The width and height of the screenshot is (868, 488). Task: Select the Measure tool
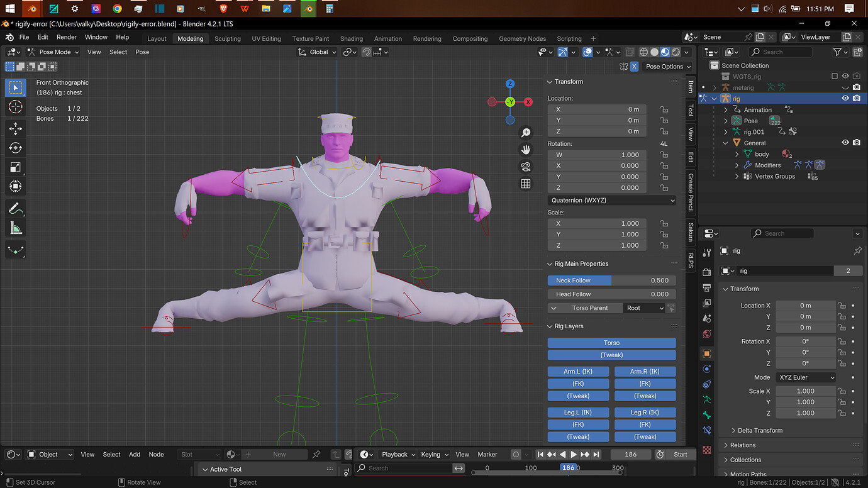click(16, 228)
